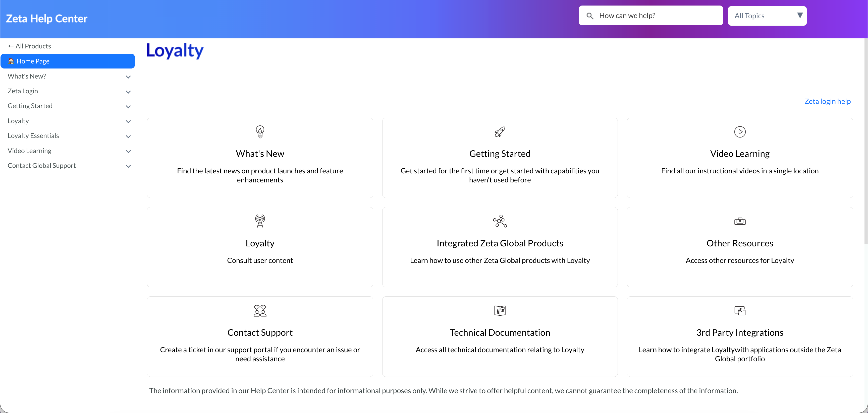Go back to All Products
The height and width of the screenshot is (413, 868).
click(29, 46)
